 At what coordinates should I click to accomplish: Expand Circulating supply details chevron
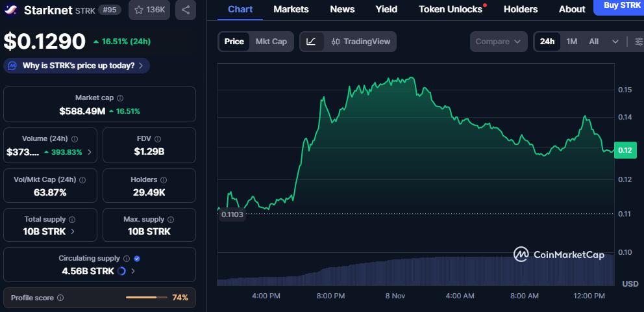(133, 271)
